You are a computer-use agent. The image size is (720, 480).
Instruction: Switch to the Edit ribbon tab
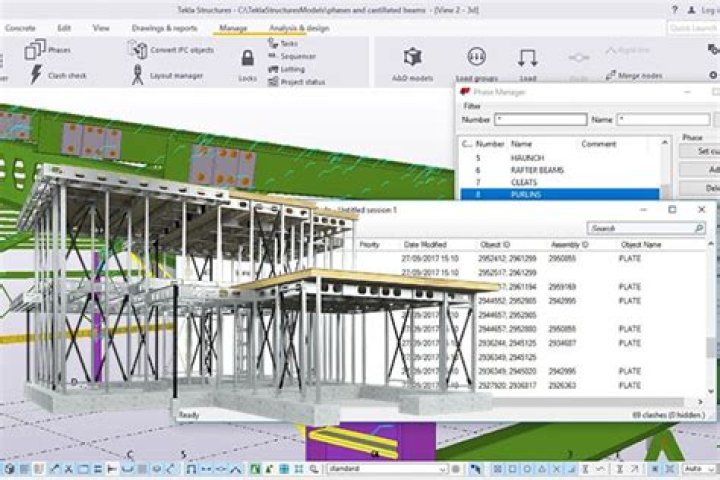[64, 28]
